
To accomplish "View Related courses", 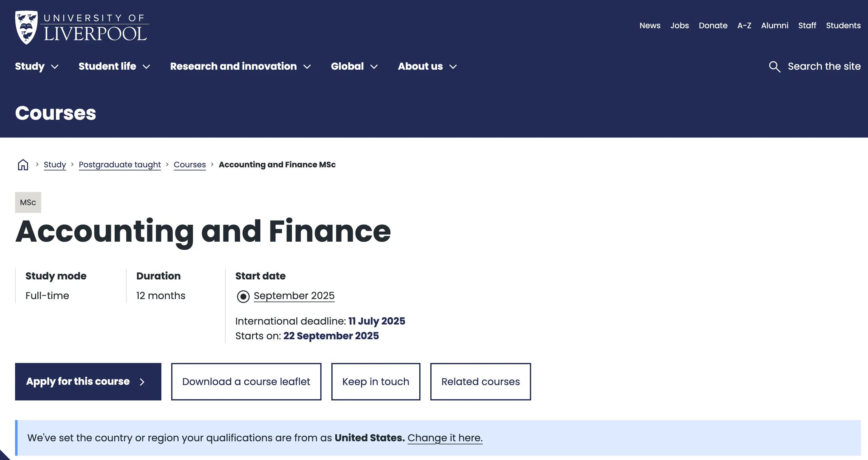I will (x=480, y=381).
